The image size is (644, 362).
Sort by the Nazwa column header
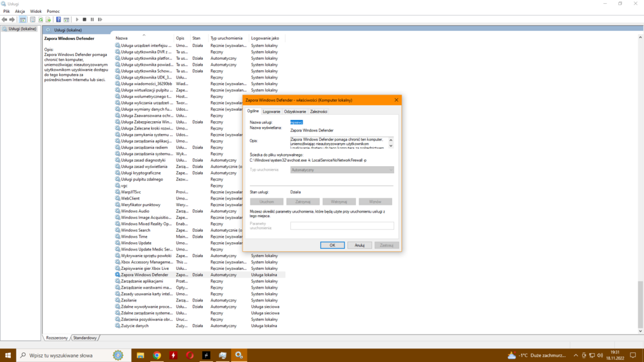[144, 38]
